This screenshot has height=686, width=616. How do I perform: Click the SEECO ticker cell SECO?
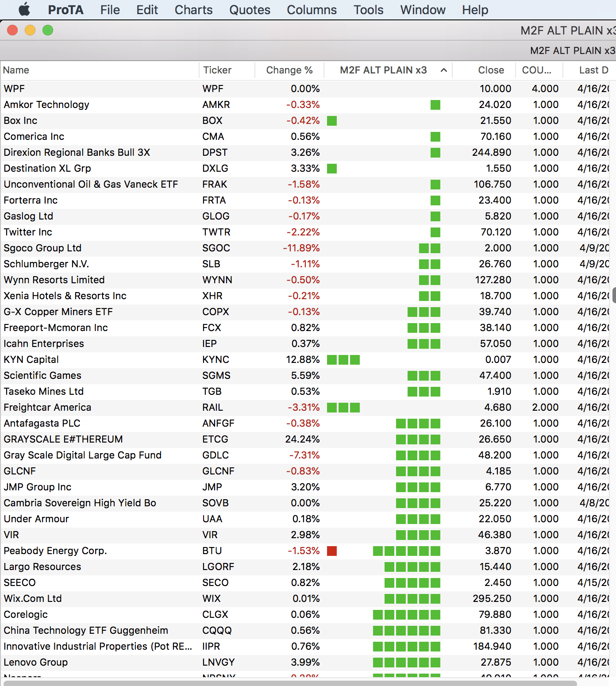pyautogui.click(x=216, y=583)
